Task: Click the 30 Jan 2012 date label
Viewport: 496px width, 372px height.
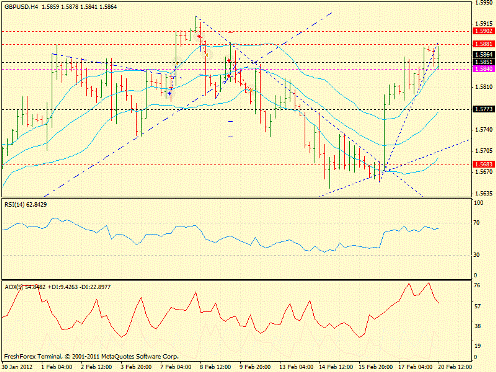Action: [x=17, y=367]
